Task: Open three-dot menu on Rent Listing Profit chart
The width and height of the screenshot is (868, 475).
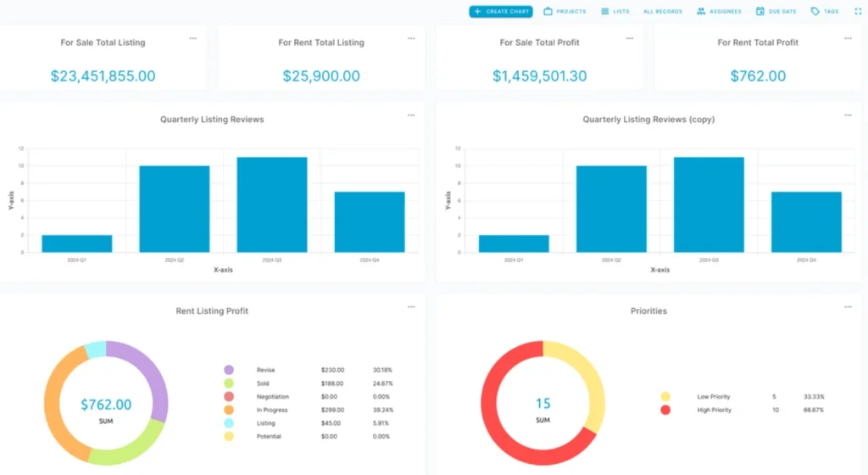Action: 411,307
